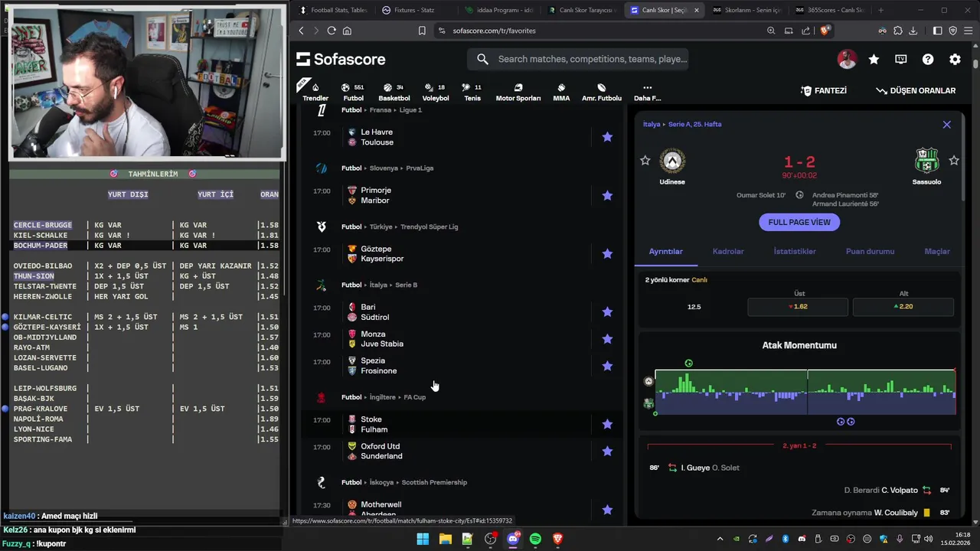The height and width of the screenshot is (551, 980).
Task: Open favorites star in Sofascore header
Action: [874, 59]
